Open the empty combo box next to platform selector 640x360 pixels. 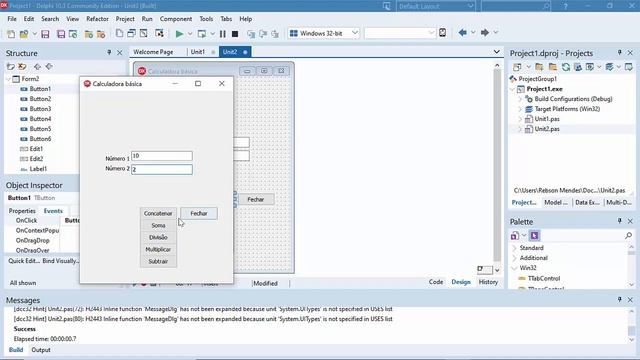pos(431,33)
